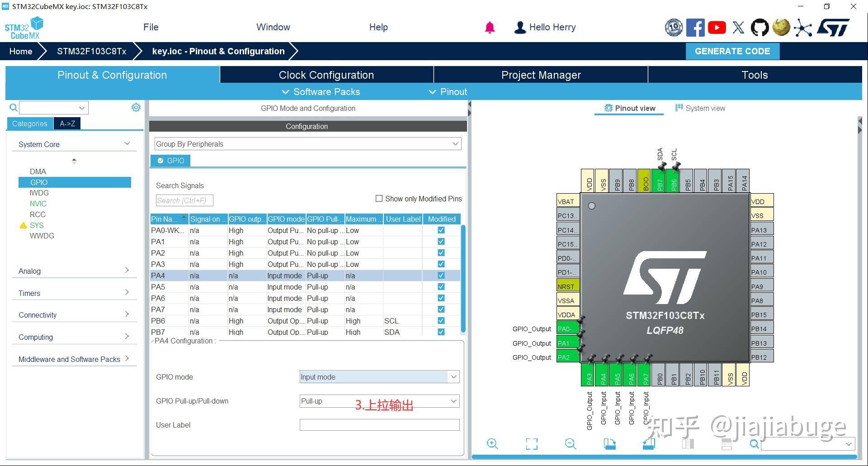
Task: Open the categories settings gear
Action: pyautogui.click(x=136, y=107)
